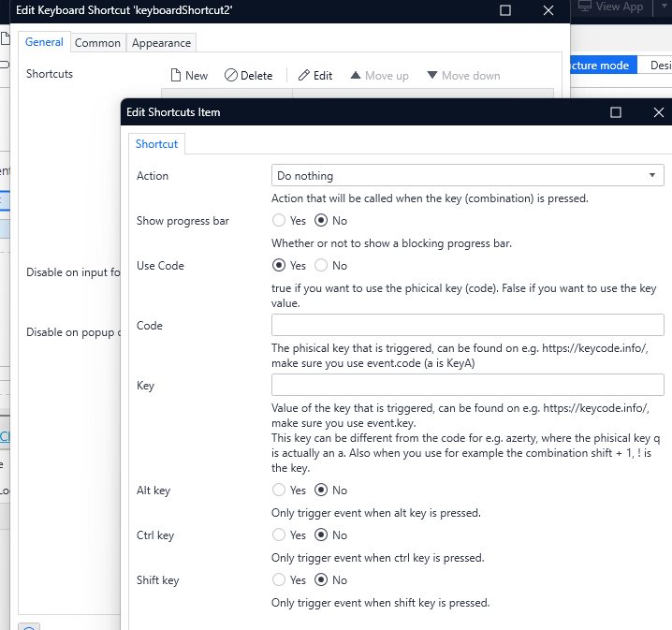672x630 pixels.
Task: Click the Delete button label
Action: coord(256,76)
